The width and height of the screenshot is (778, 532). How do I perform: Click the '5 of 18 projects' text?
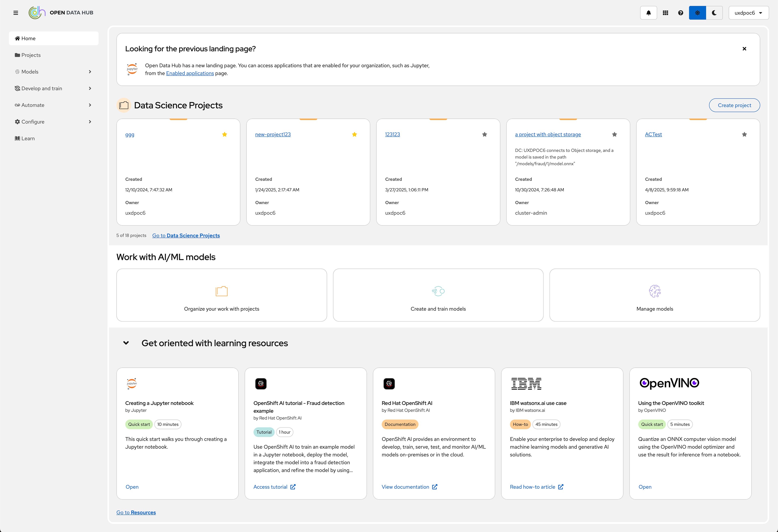click(131, 236)
